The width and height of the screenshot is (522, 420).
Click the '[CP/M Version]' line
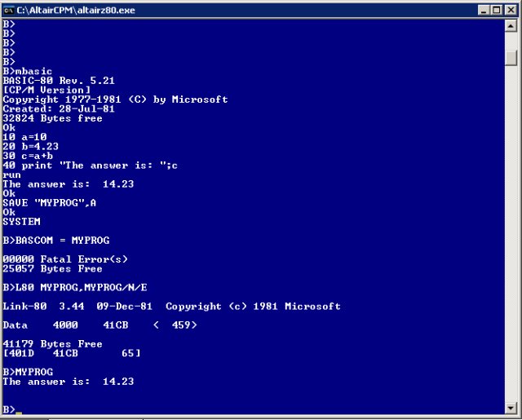[46, 90]
